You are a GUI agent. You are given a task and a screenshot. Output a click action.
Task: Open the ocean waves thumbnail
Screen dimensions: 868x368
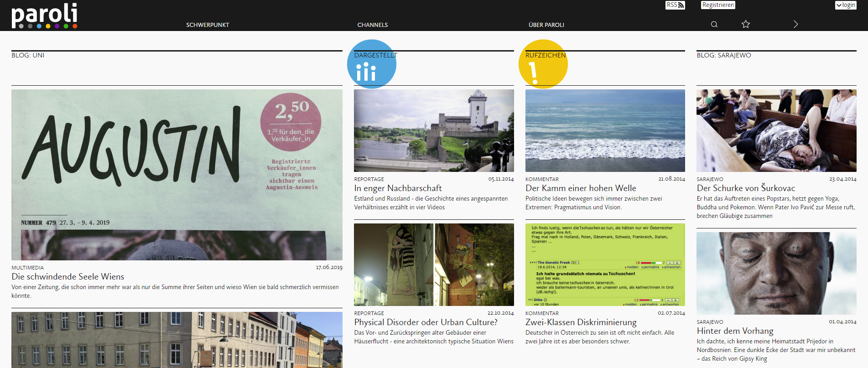pyautogui.click(x=605, y=130)
